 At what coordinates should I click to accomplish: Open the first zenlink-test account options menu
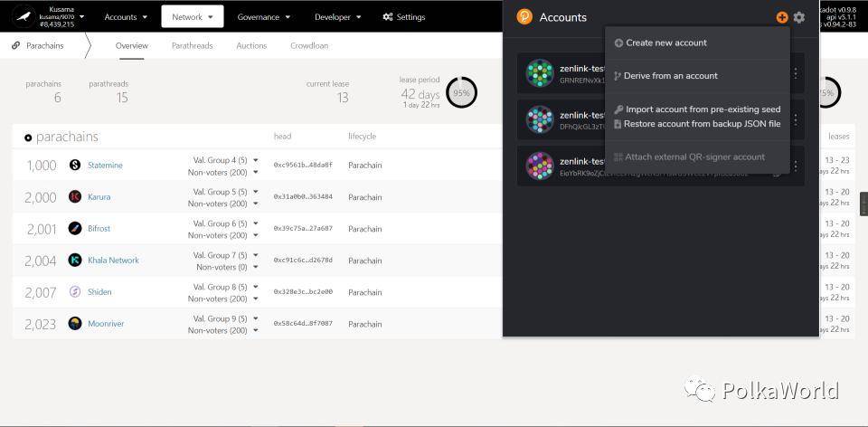tap(796, 73)
